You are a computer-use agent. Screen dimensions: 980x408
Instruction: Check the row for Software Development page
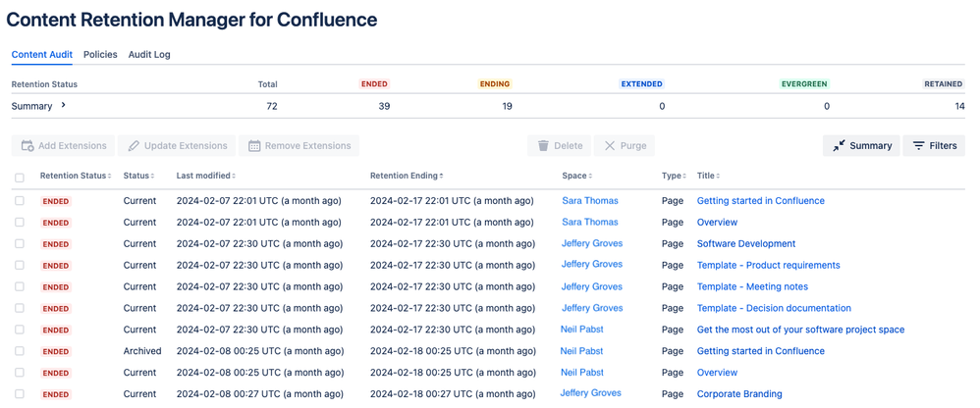coord(20,244)
